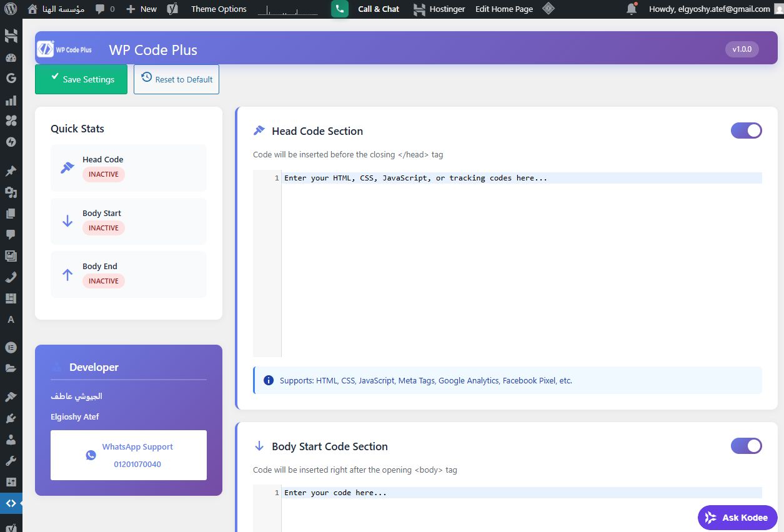784x532 pixels.
Task: Open WhatsApp Support contact button
Action: tap(129, 455)
